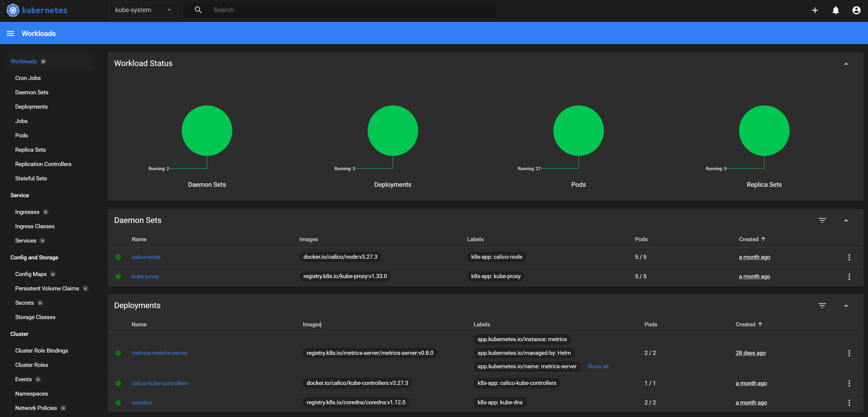
Task: Open actions menu for the calico-node row
Action: [849, 257]
